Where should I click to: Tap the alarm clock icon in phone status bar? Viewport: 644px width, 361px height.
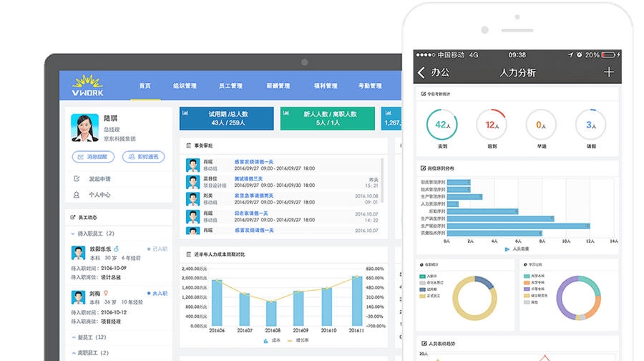point(579,54)
